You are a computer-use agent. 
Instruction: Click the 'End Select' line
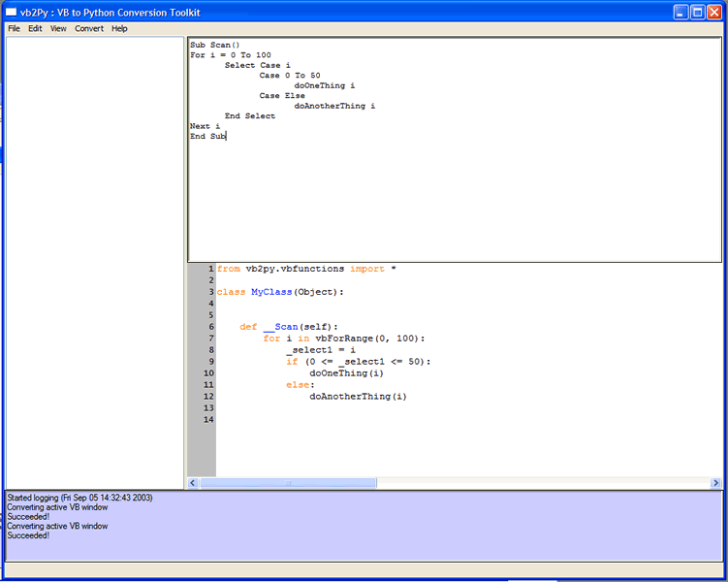(250, 116)
